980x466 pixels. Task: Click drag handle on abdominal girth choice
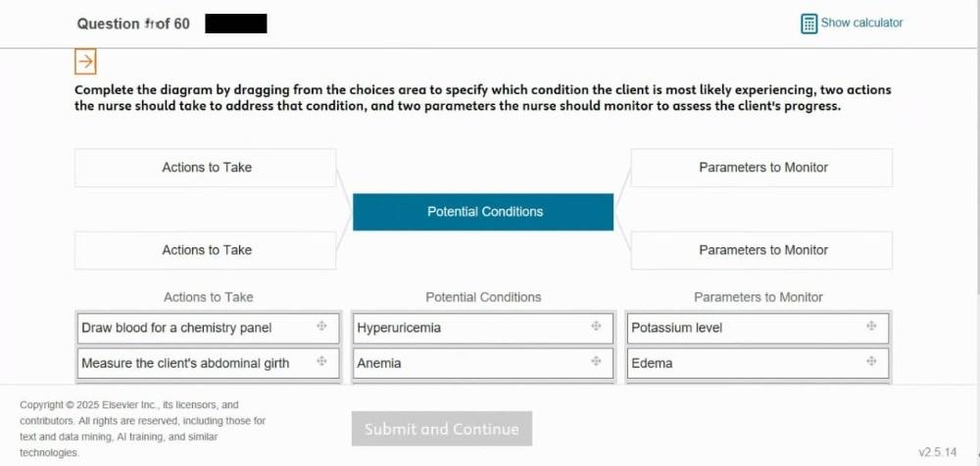point(321,362)
